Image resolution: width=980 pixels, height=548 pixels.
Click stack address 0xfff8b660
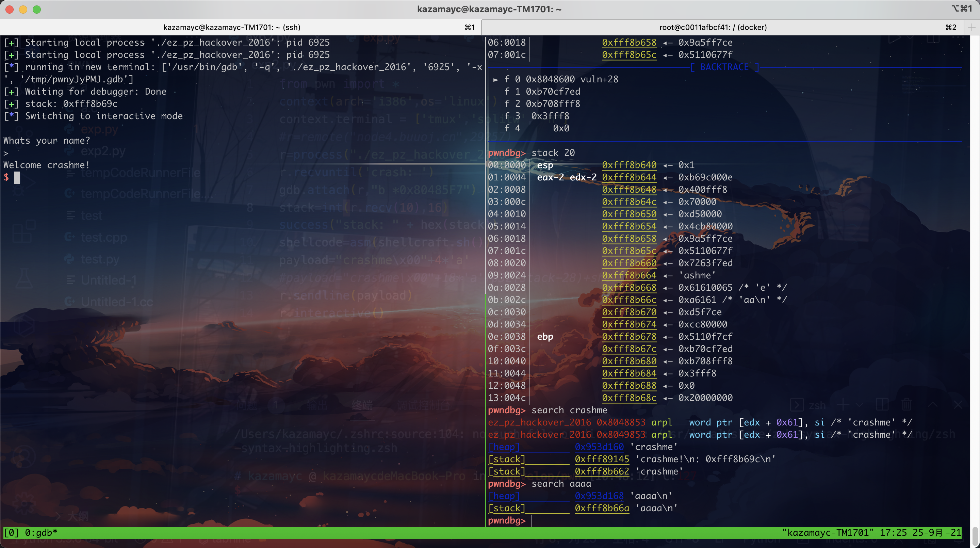pyautogui.click(x=629, y=263)
